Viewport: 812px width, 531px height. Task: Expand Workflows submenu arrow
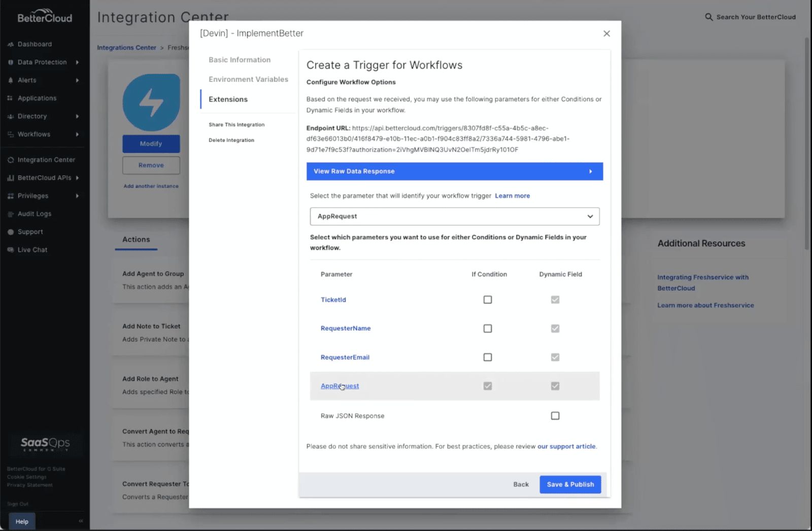tap(77, 134)
